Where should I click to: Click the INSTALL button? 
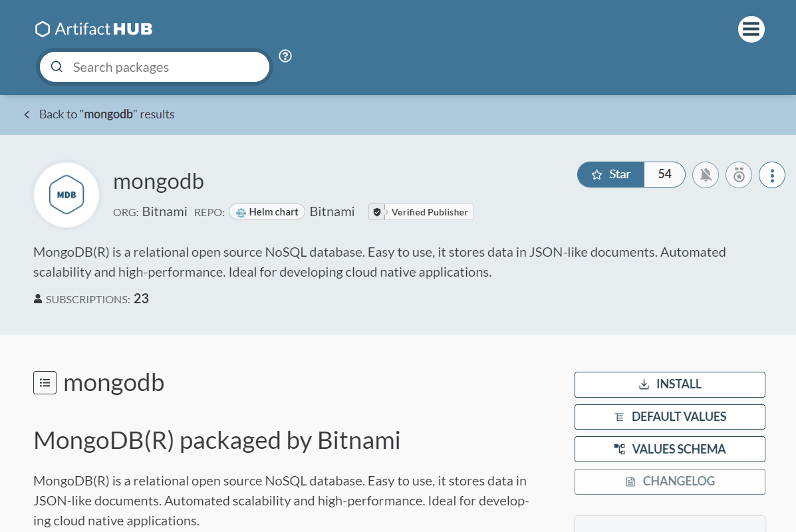pyautogui.click(x=670, y=385)
